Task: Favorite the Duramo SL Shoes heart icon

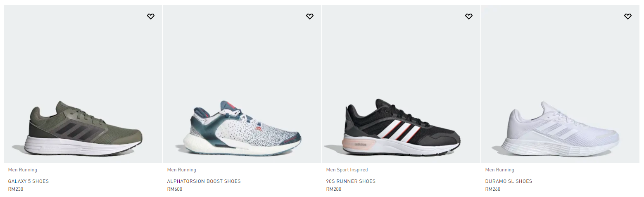Action: click(x=628, y=17)
